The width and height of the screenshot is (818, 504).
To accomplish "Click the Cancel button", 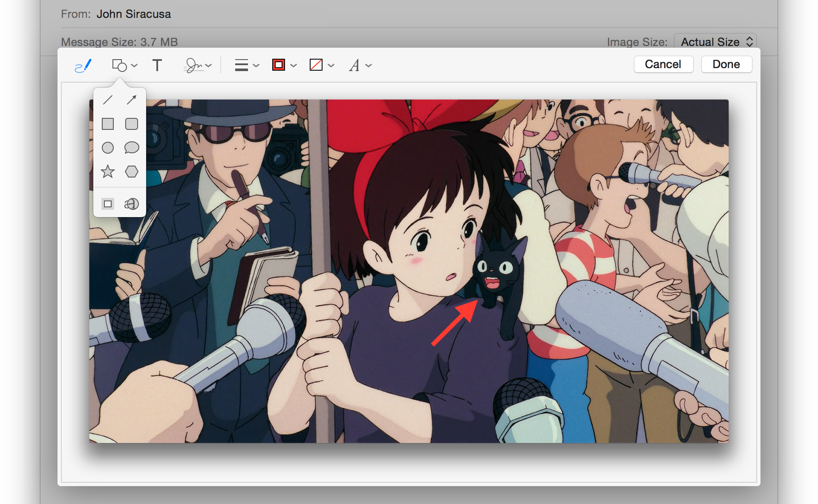I will click(663, 64).
